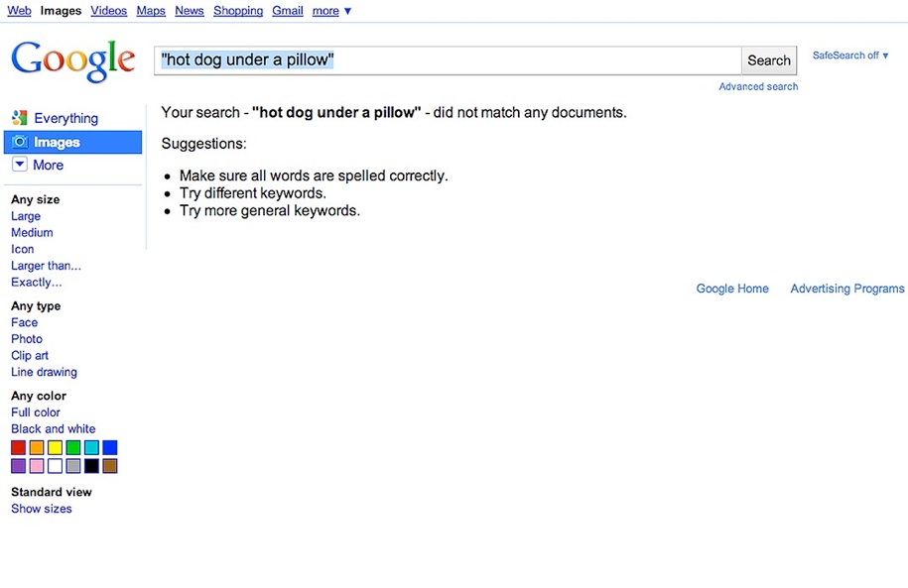This screenshot has width=908, height=588.
Task: Open the SafeSearch off dropdown
Action: [850, 56]
